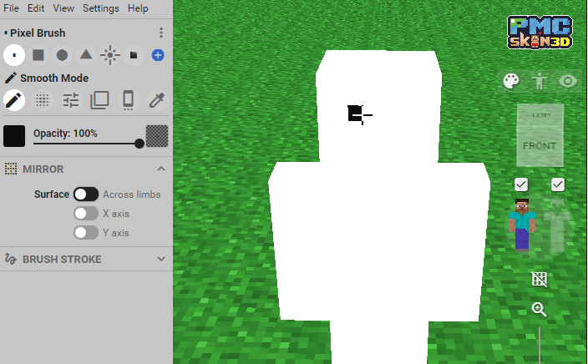Select the eyedropper color picker
The width and height of the screenshot is (588, 364).
[157, 100]
